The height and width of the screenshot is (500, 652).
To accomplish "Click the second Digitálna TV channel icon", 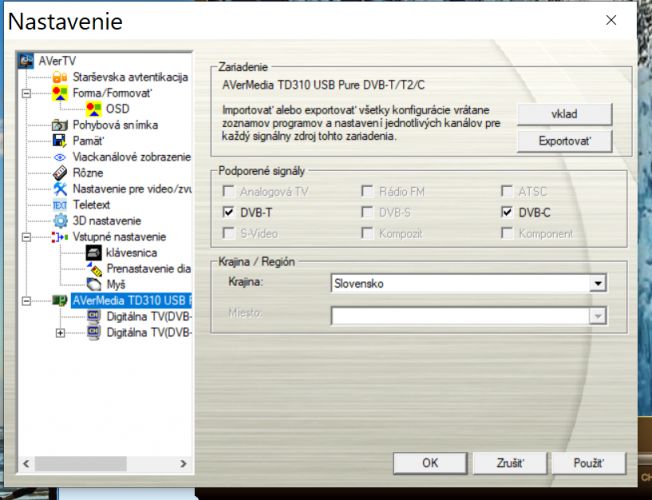I will (94, 333).
